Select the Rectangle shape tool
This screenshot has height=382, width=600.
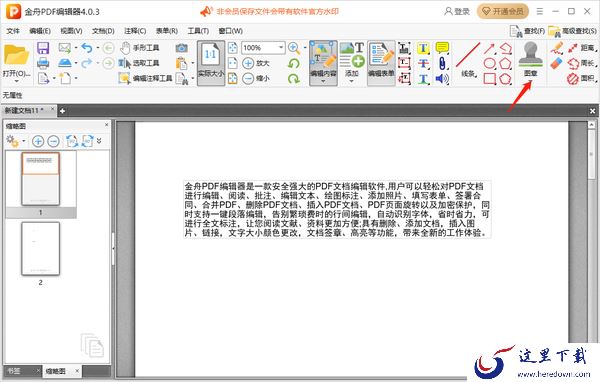[490, 78]
